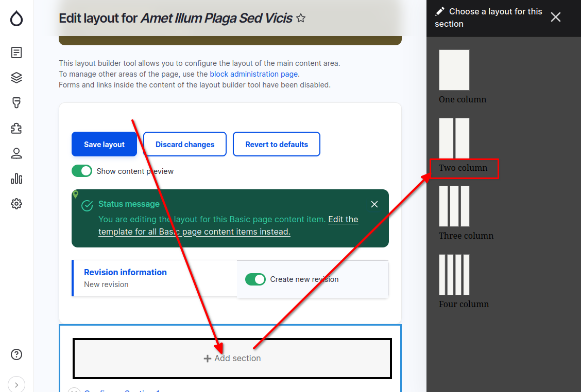The height and width of the screenshot is (392, 581).
Task: Click the Drupal logo in the sidebar
Action: (x=16, y=18)
